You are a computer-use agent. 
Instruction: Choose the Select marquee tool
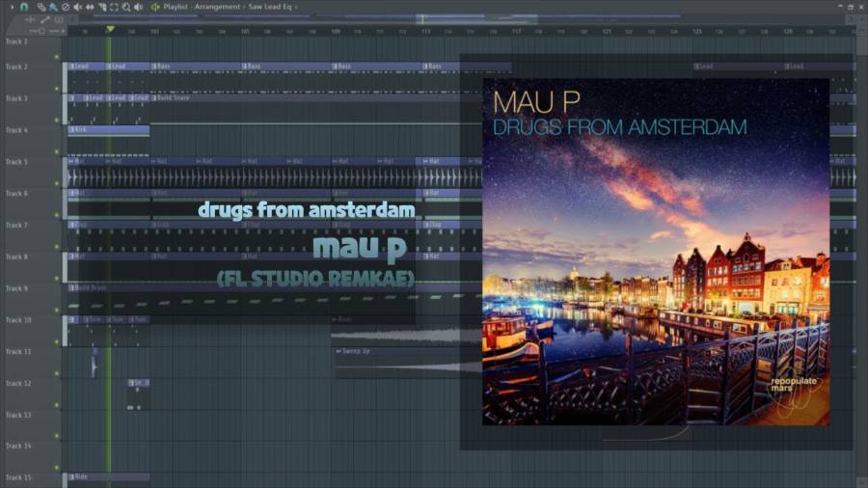(x=114, y=7)
